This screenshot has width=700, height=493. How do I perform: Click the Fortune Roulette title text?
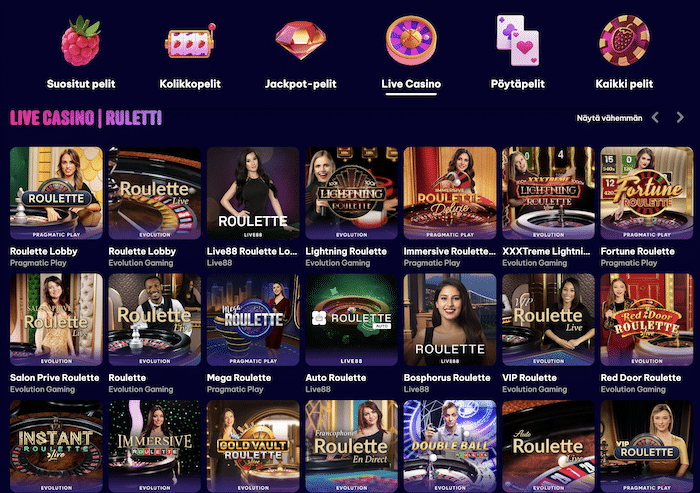(x=638, y=251)
